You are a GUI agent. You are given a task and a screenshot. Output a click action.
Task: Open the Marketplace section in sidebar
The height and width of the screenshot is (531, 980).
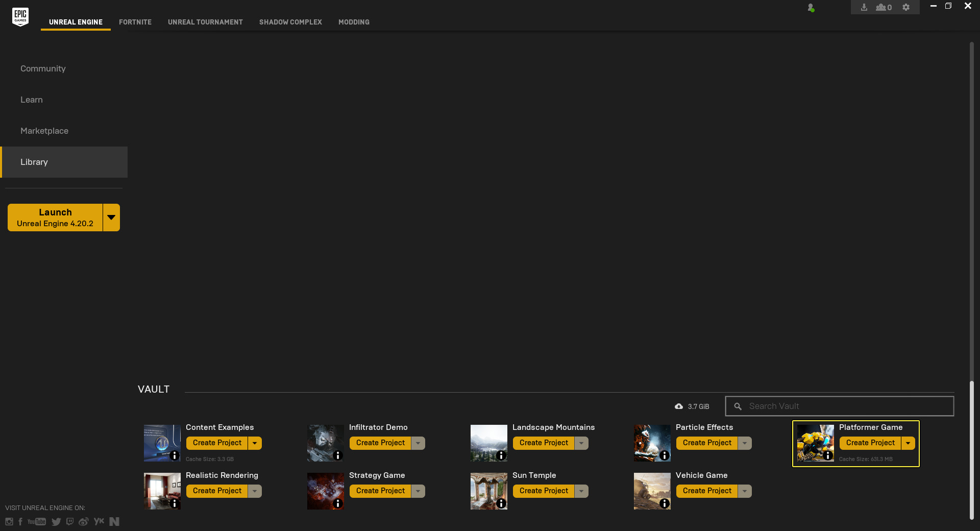(44, 131)
